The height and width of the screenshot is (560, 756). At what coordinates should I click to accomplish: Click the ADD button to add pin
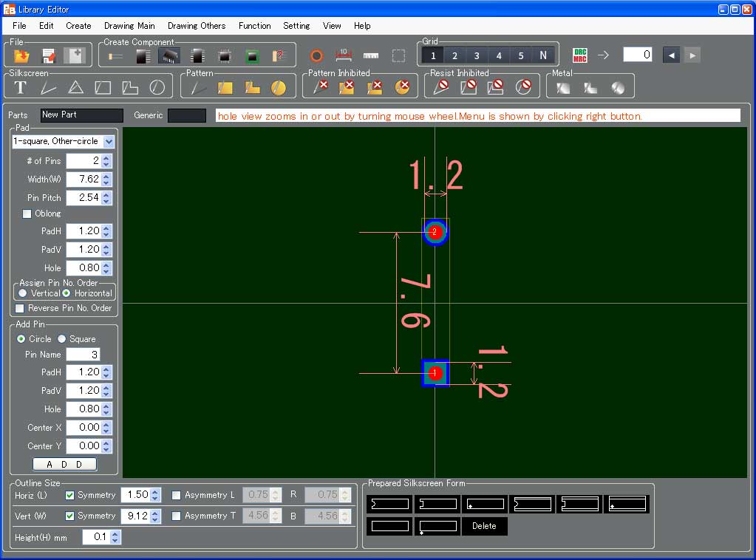point(64,464)
